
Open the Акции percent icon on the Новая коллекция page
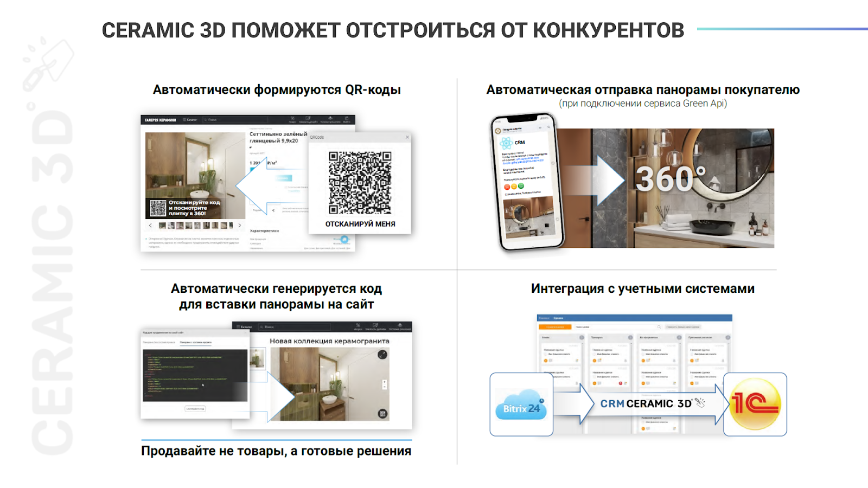[358, 326]
